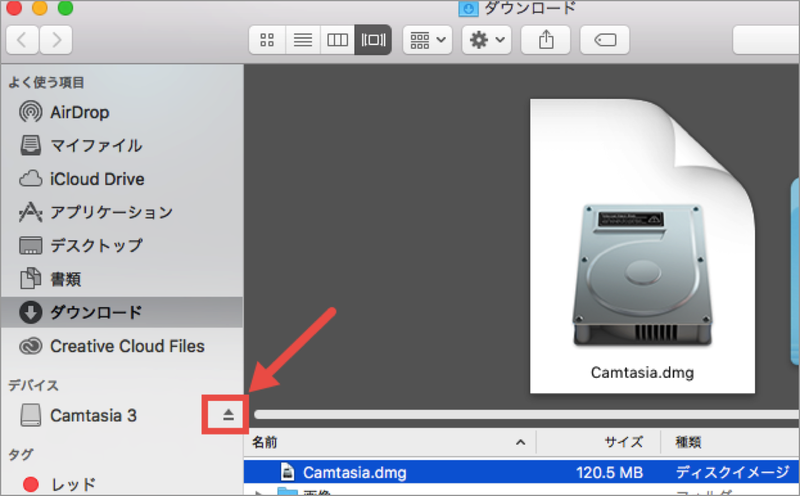Sort by the 名前 column header
The width and height of the screenshot is (800, 496).
(x=390, y=442)
